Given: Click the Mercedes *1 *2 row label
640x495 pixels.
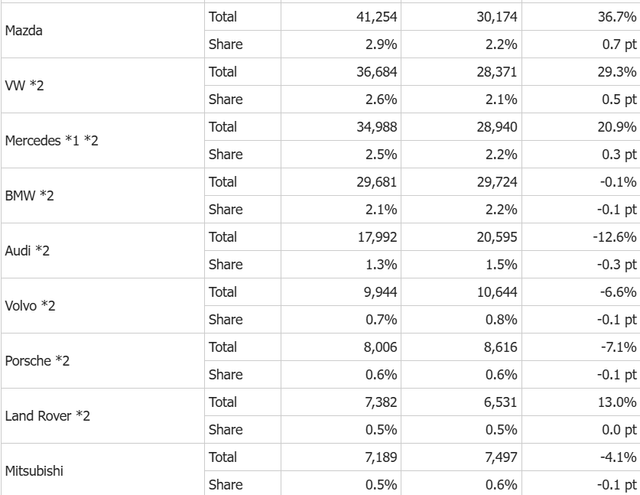Looking at the screenshot, I should point(52,141).
